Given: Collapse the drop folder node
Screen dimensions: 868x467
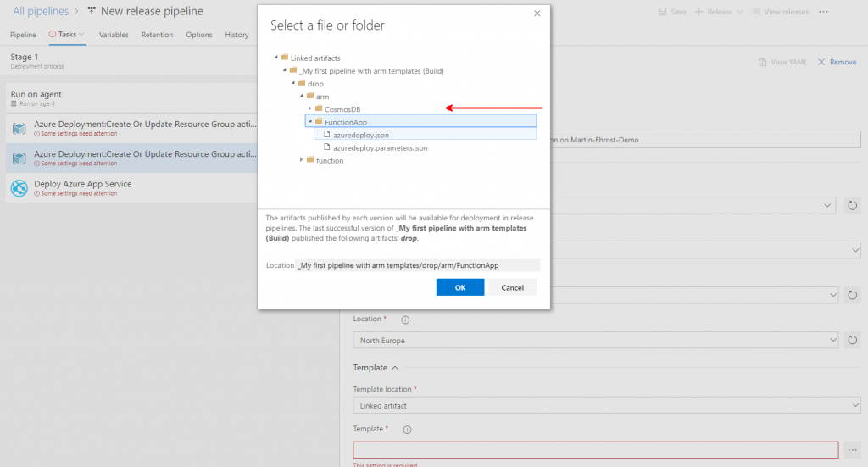Looking at the screenshot, I should click(x=292, y=82).
